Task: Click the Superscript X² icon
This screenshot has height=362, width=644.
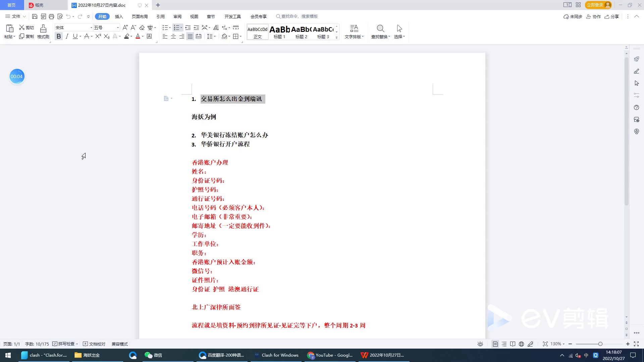Action: click(x=98, y=36)
